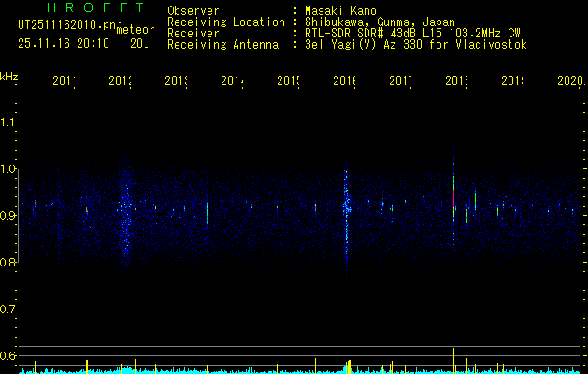Screen dimensions: 588x374
Task: Click the HROFFT title text
Action: point(96,7)
